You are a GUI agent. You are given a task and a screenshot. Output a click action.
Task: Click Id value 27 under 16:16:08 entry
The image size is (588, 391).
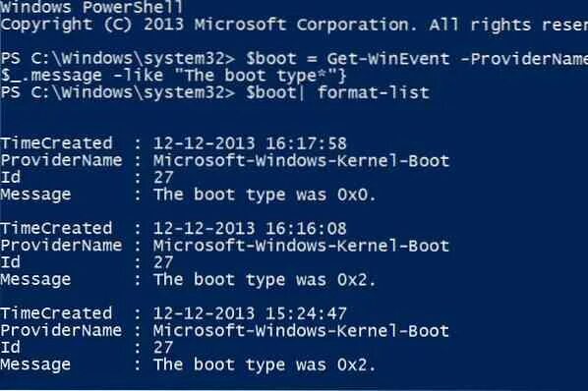pos(163,262)
